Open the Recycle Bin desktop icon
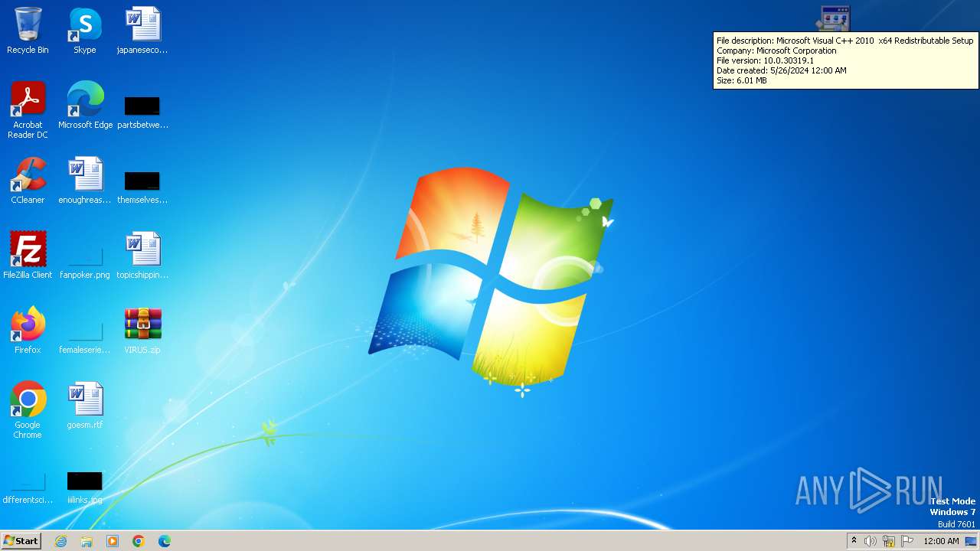 point(28,31)
